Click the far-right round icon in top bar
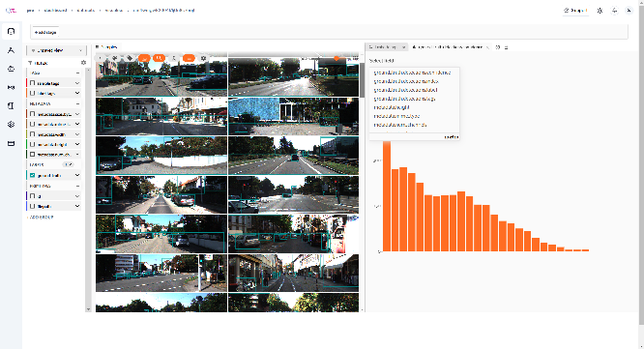Screen dimensions: 644x349 point(629,11)
